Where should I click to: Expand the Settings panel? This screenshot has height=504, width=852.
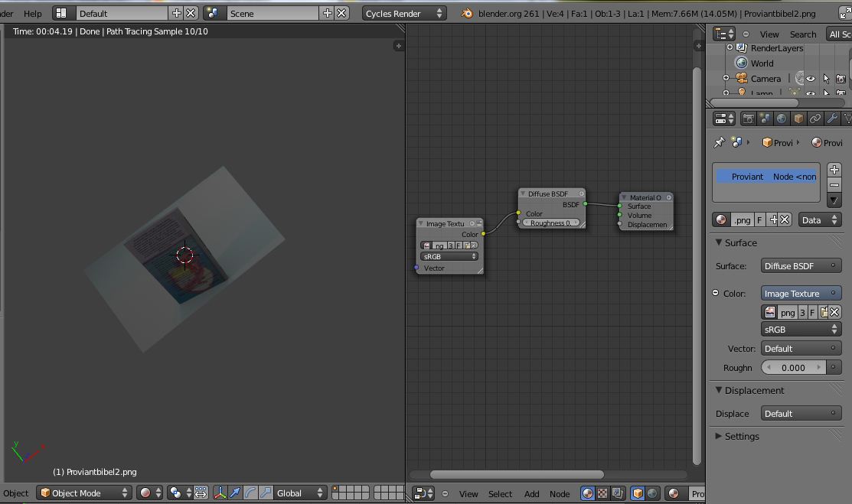pos(718,436)
